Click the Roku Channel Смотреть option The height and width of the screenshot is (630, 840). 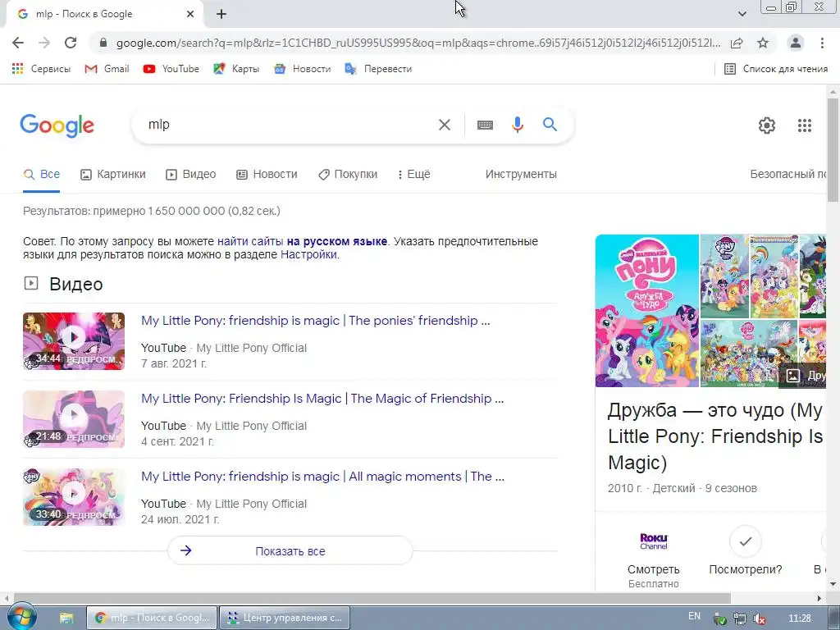[654, 559]
